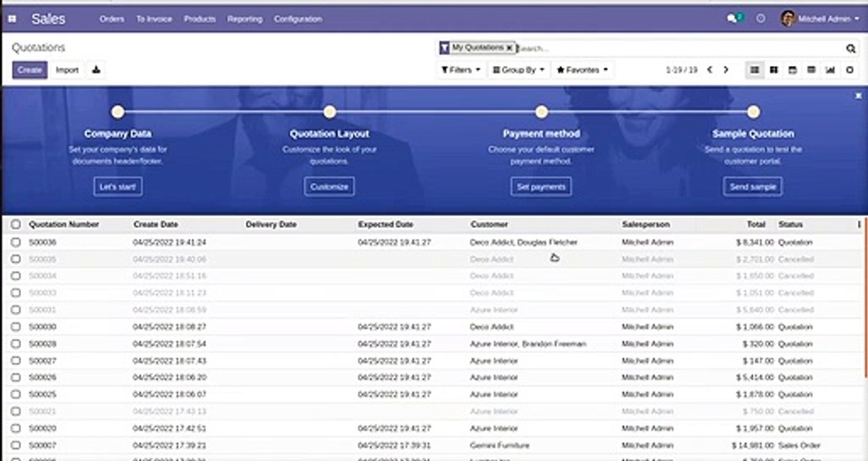Click the 'Sales Order' status cell of S00007
This screenshot has height=461, width=868.
799,445
